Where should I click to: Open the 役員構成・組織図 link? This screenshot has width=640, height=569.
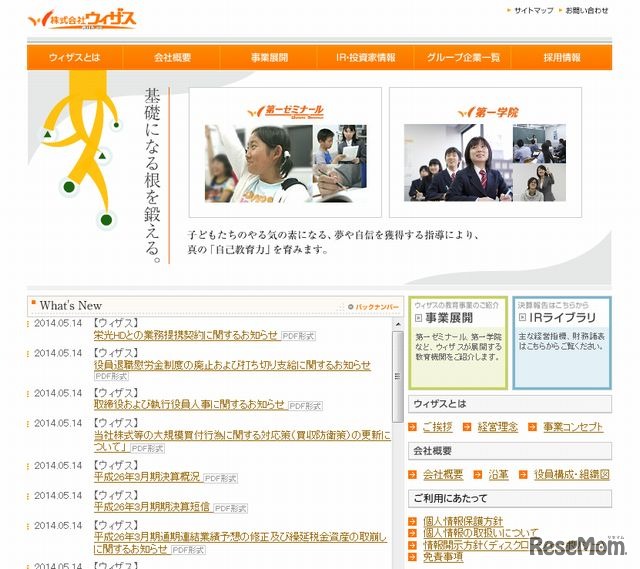tap(571, 474)
